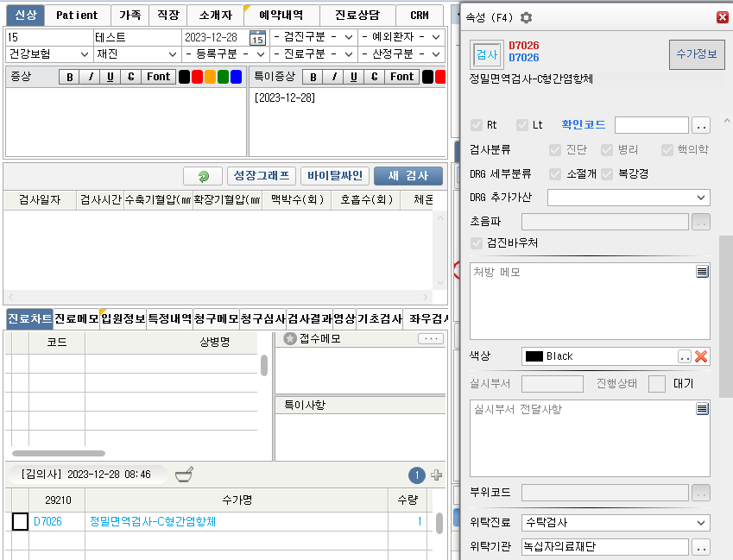Open the date picker calendar icon

(x=257, y=37)
